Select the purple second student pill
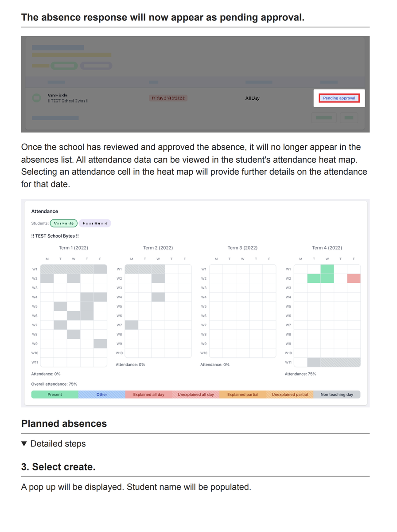The height and width of the screenshot is (532, 397). pos(95,223)
